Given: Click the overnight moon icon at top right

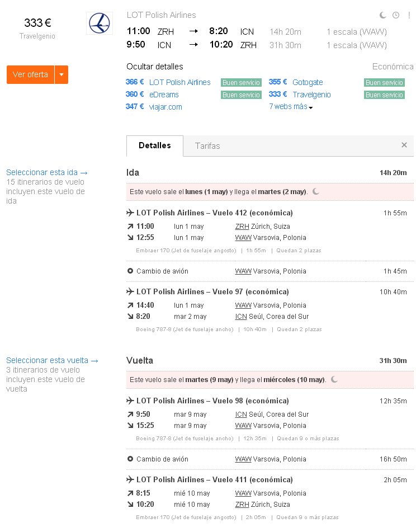Looking at the screenshot, I should pyautogui.click(x=383, y=15).
